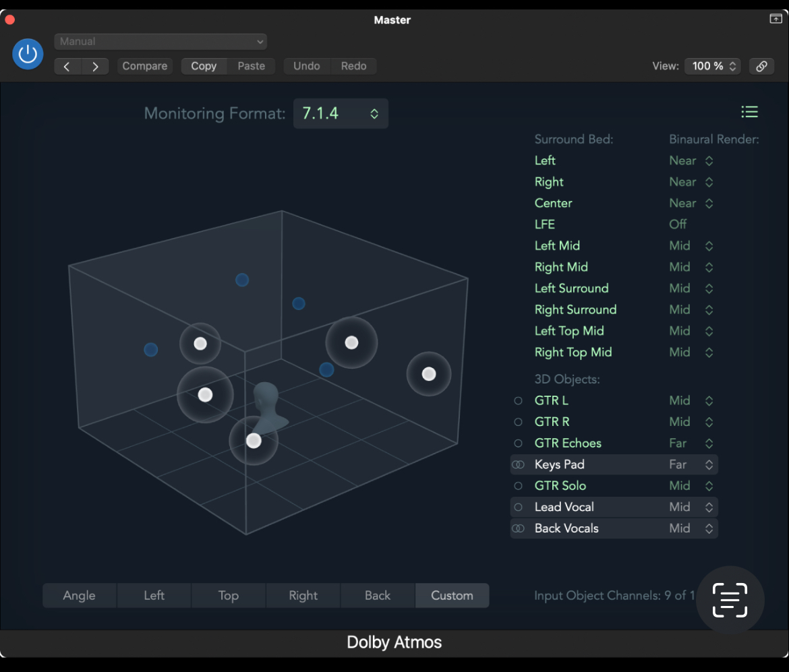
Task: Toggle the Back Vocals stereo link icon
Action: point(519,528)
